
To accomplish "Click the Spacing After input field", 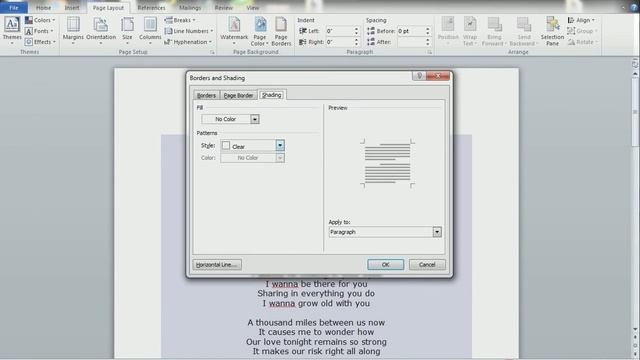I will (x=411, y=42).
